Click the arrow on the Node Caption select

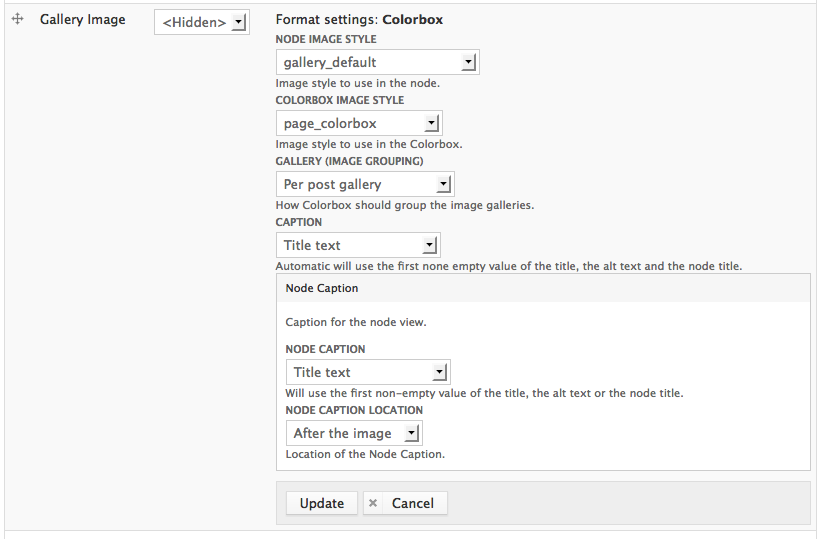tap(440, 372)
